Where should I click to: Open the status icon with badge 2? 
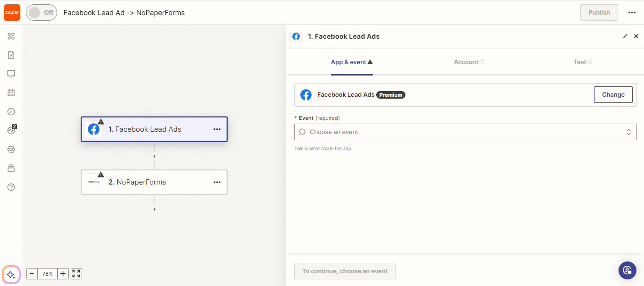point(11,130)
